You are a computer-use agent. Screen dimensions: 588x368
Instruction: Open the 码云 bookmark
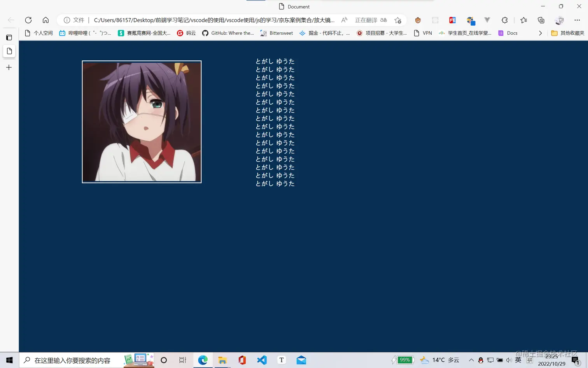coord(186,33)
